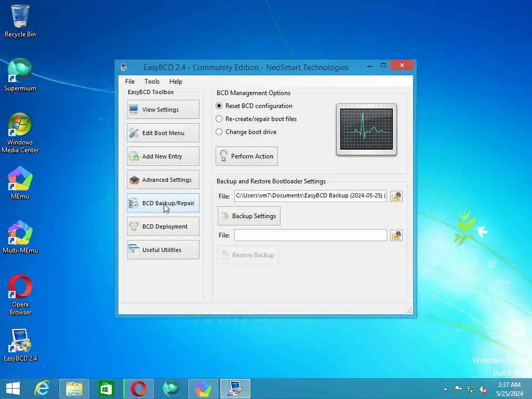Open the Help menu
The image size is (532, 399).
[176, 82]
